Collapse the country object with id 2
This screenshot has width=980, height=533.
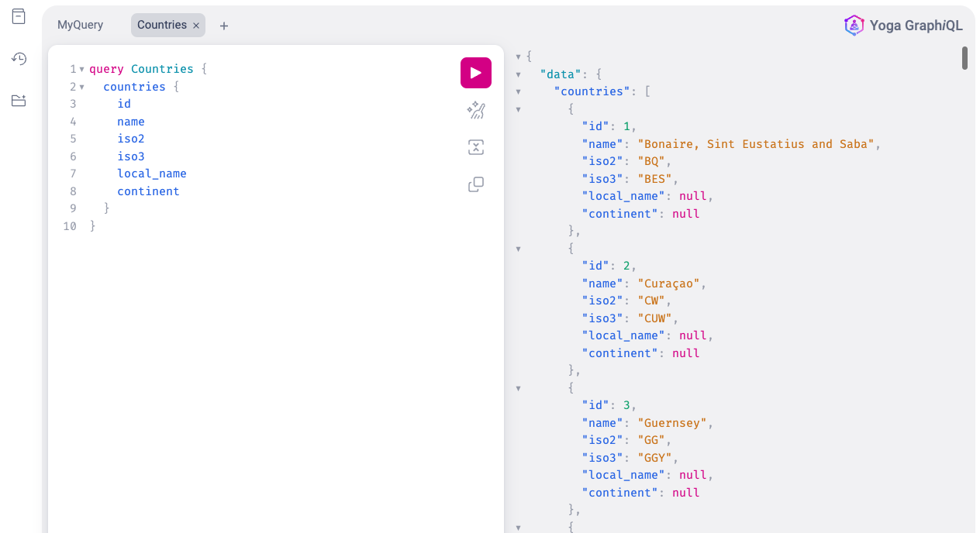pyautogui.click(x=519, y=249)
